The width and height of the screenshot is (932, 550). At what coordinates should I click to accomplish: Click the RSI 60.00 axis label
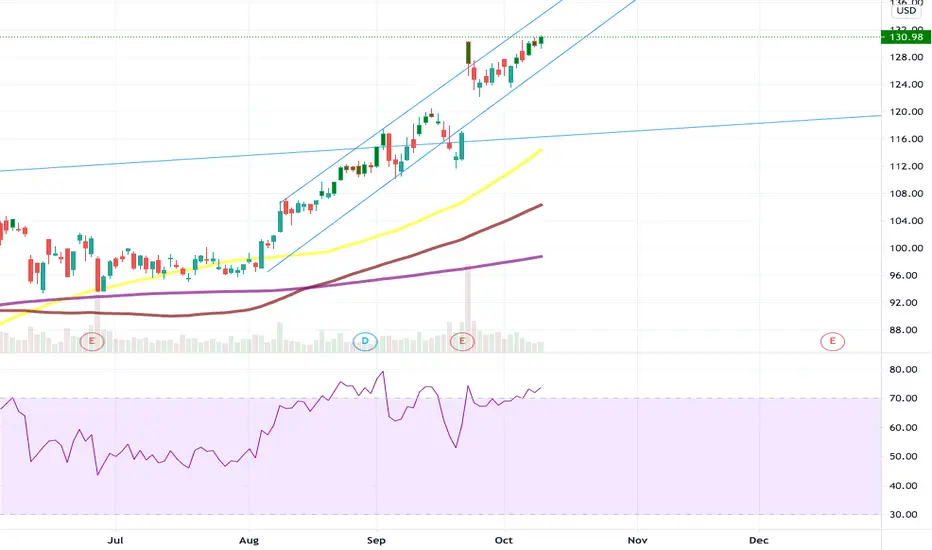[x=903, y=428]
